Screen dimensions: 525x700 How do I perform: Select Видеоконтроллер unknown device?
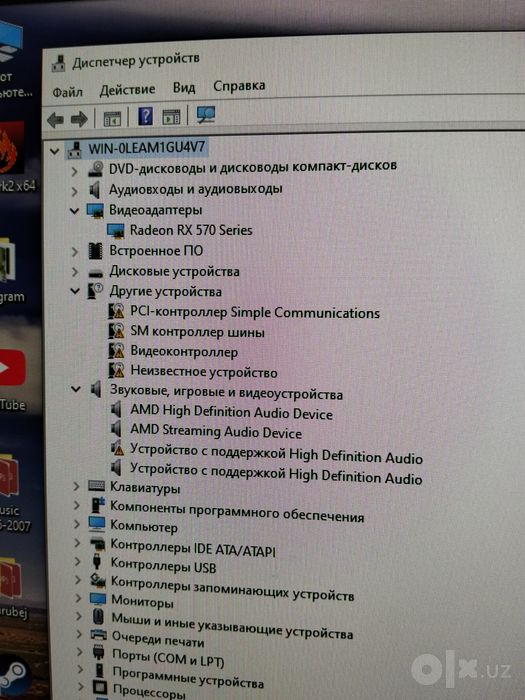click(x=184, y=352)
